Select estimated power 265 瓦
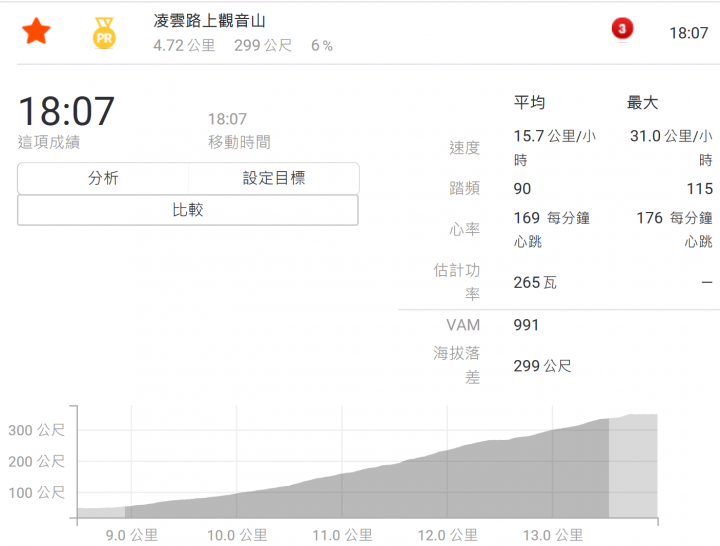 (535, 282)
